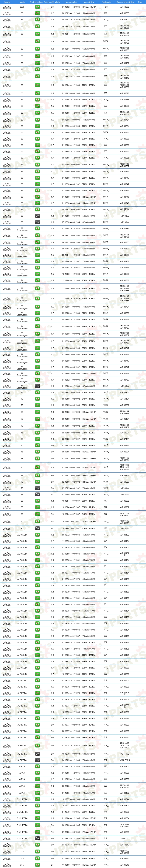Click the ON diesel icon in the 90 VM 81 A row
This screenshot has height=868, width=146.
[x=38, y=528]
